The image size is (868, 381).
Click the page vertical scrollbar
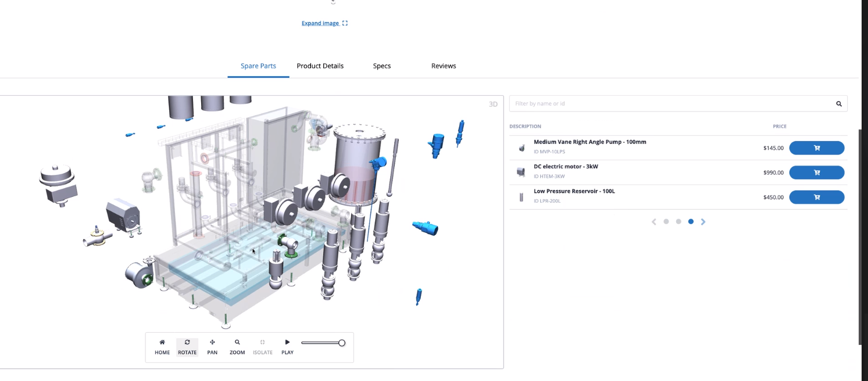pyautogui.click(x=860, y=237)
